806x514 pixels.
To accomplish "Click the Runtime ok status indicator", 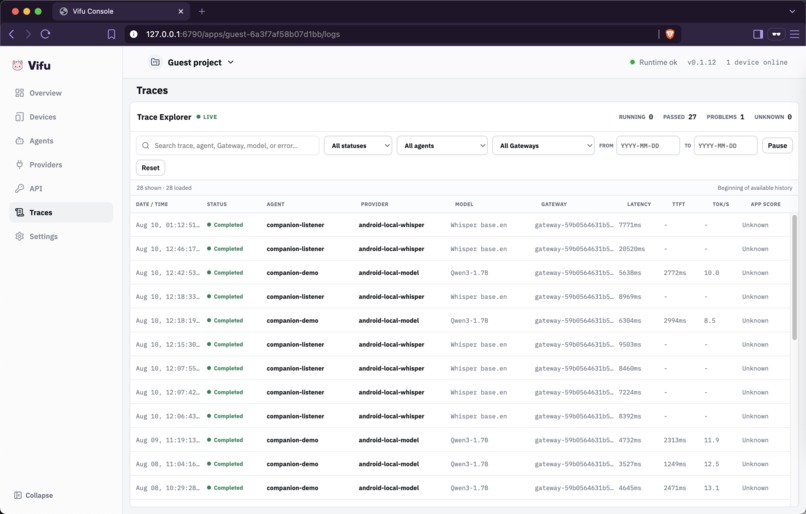I will [653, 62].
